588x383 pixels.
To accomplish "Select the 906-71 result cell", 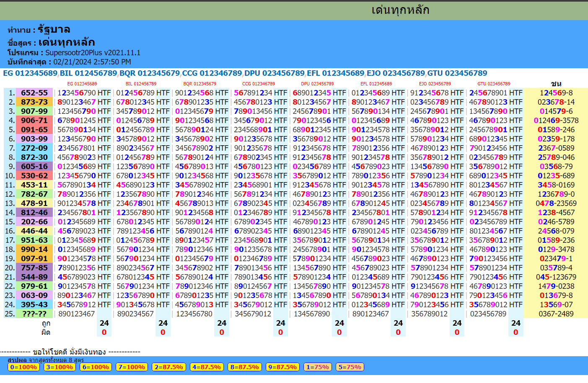I will click(34, 121).
